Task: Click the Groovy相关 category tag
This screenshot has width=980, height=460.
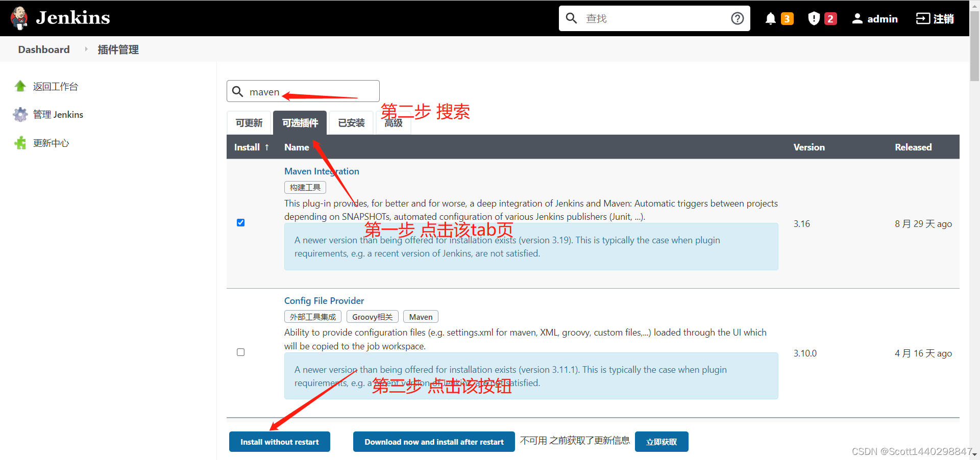Action: (373, 317)
